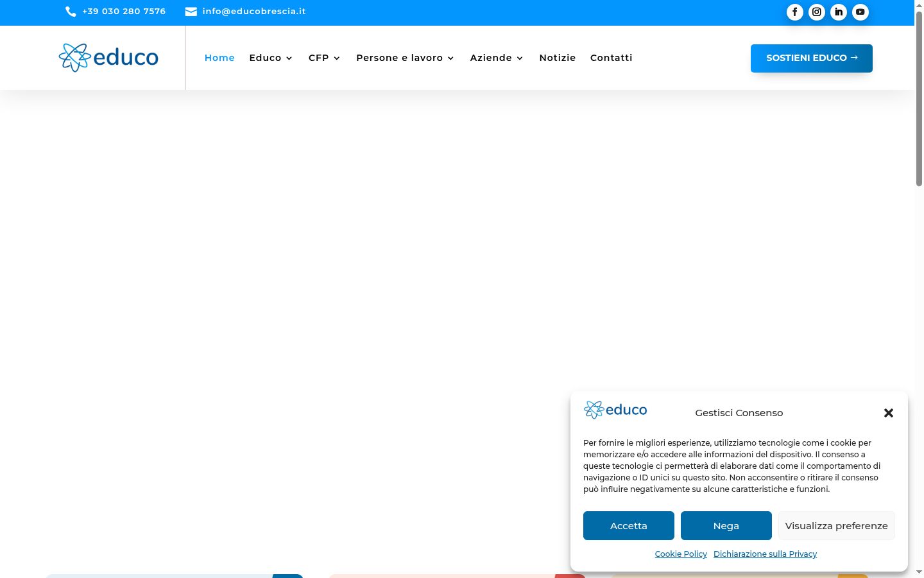Email info@educobrescia.it from the top bar
Viewport: 924px width, 578px height.
(254, 12)
